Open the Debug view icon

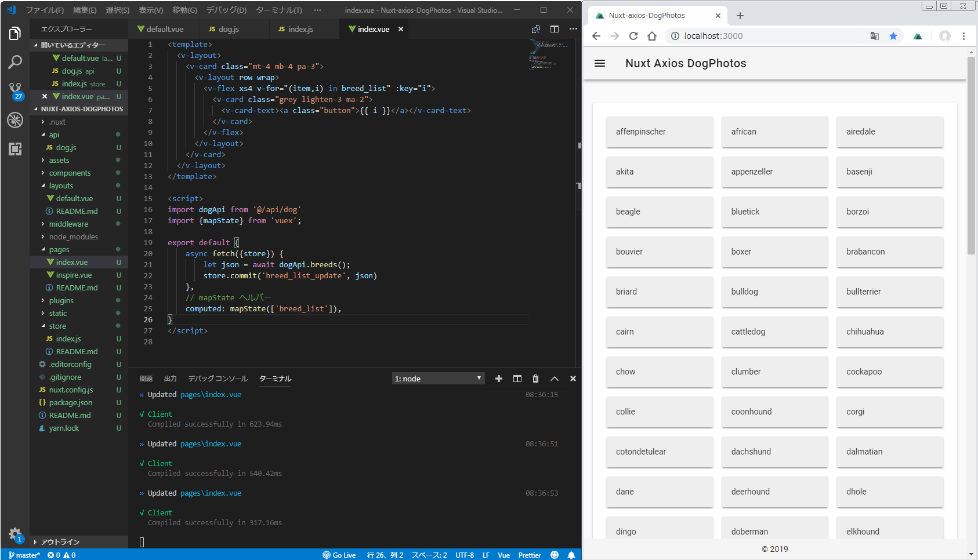[15, 120]
